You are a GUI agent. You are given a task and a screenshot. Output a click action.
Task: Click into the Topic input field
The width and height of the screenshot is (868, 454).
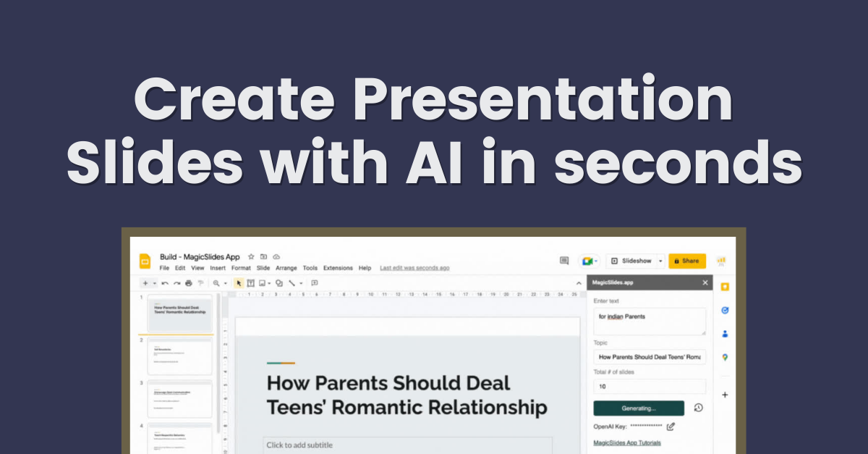point(650,357)
